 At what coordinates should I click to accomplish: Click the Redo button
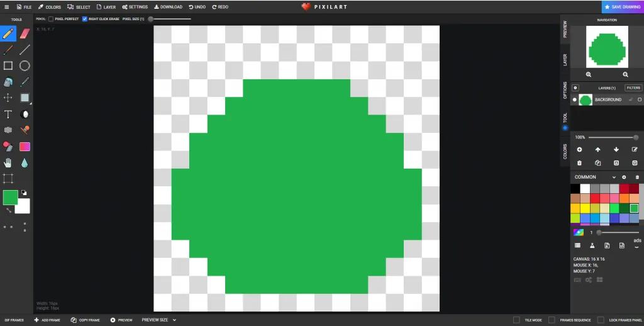click(x=220, y=7)
